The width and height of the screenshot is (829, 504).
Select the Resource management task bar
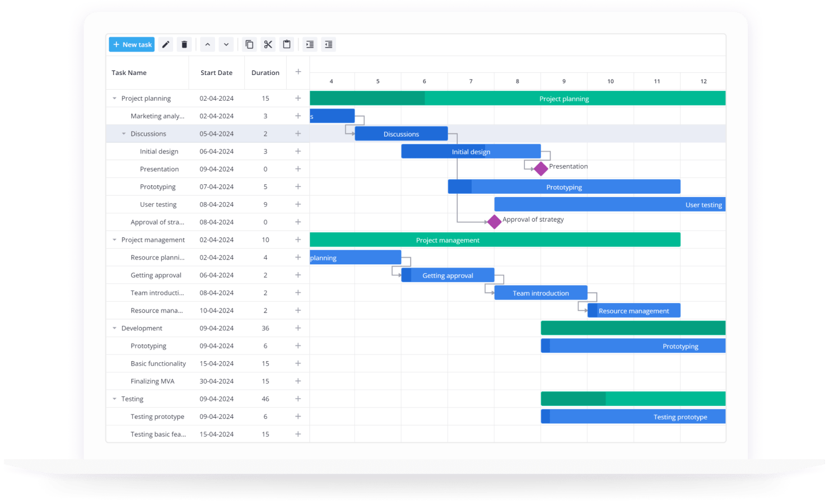[x=634, y=310]
